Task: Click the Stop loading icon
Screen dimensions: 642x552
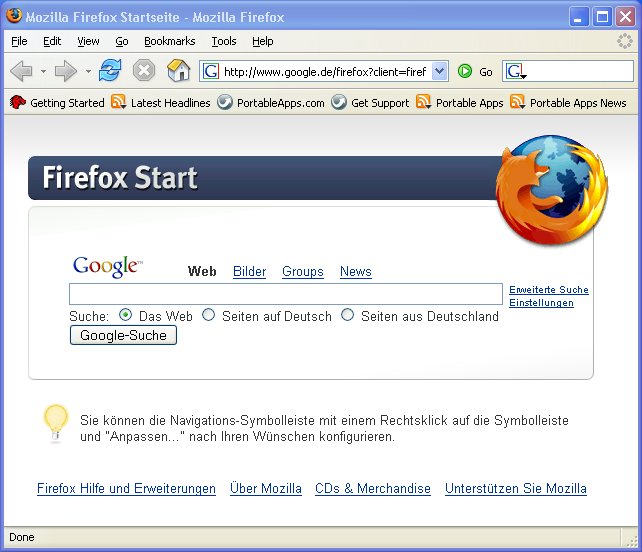Action: coord(144,70)
